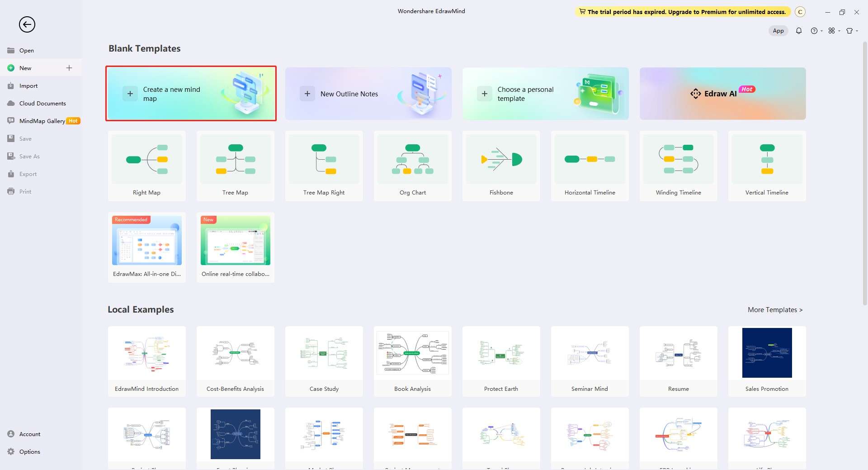Viewport: 868px width, 470px height.
Task: Open the Seminar Mind example
Action: point(590,361)
